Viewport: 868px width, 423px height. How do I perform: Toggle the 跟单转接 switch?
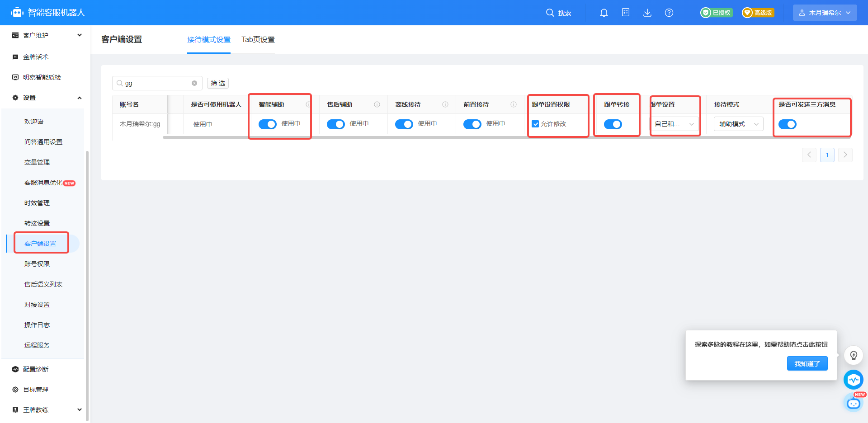pos(613,124)
